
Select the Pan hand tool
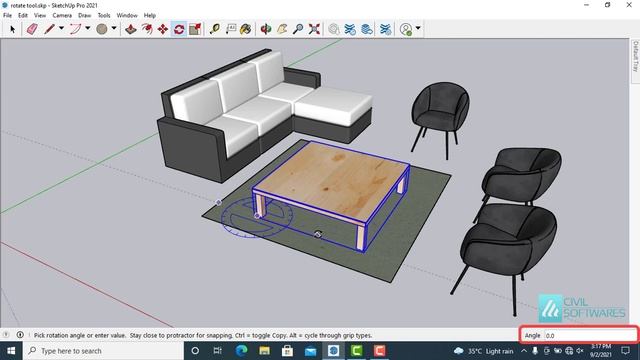[x=282, y=29]
